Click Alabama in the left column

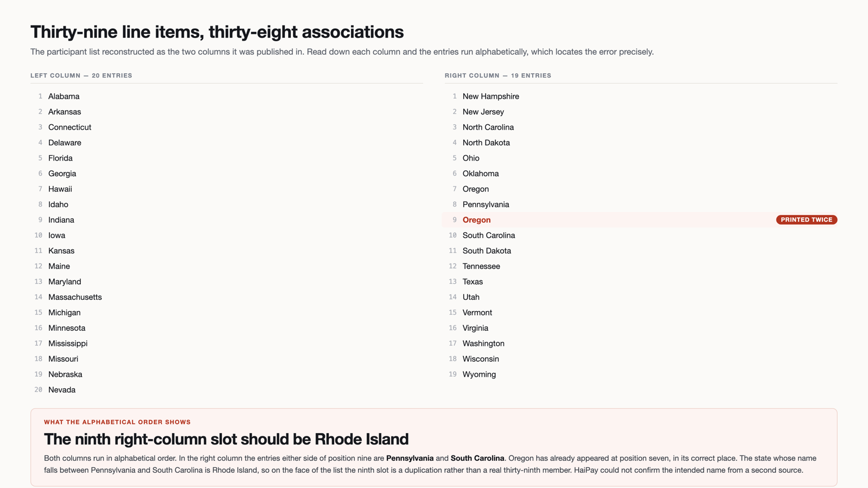click(63, 97)
